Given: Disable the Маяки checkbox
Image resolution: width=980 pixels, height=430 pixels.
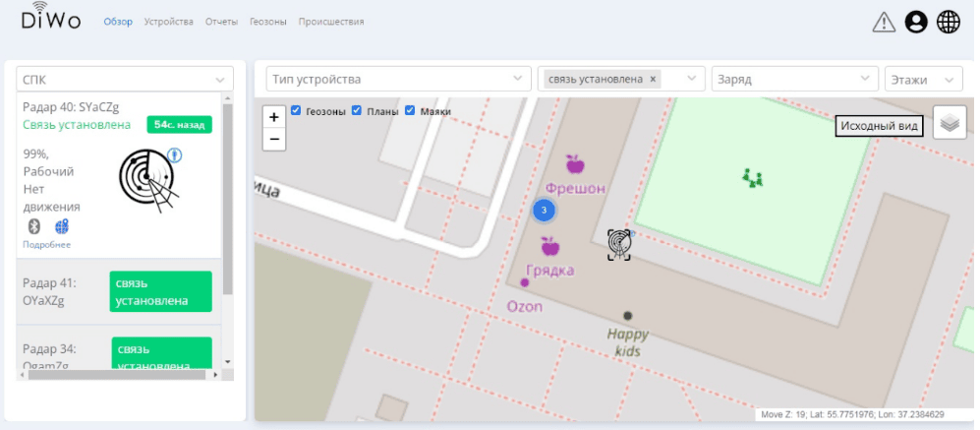Looking at the screenshot, I should (410, 111).
